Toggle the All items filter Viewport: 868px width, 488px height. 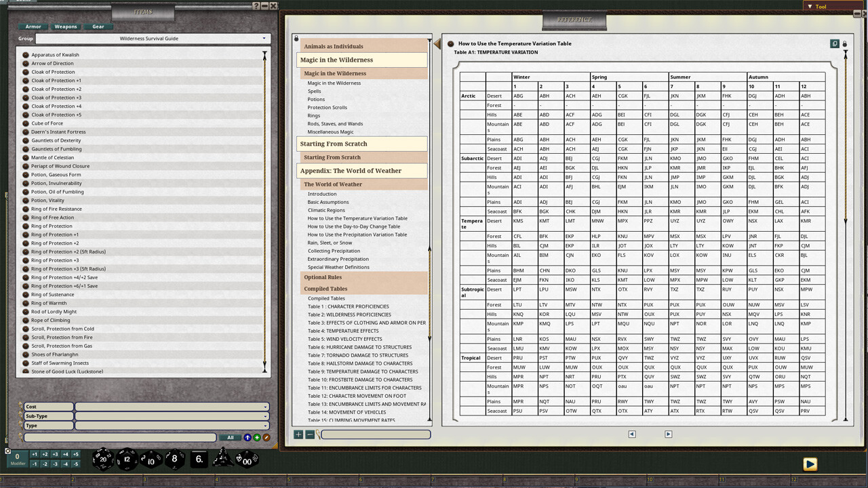click(231, 437)
